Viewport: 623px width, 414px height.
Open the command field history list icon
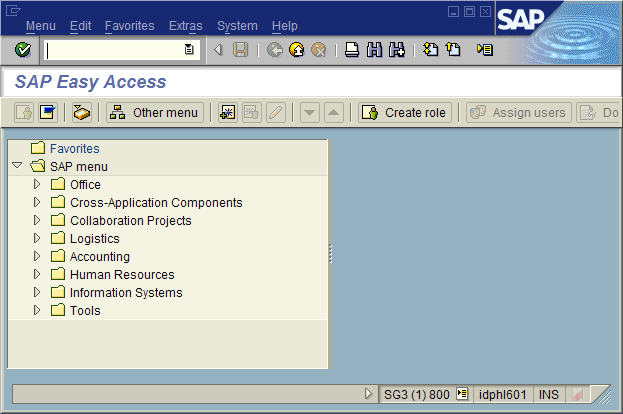tap(189, 49)
